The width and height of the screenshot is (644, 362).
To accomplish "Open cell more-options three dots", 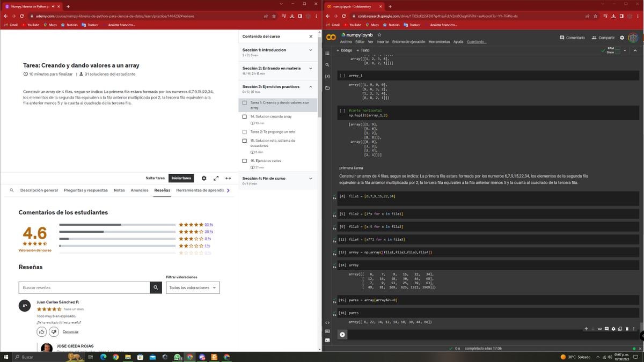I will [x=634, y=329].
